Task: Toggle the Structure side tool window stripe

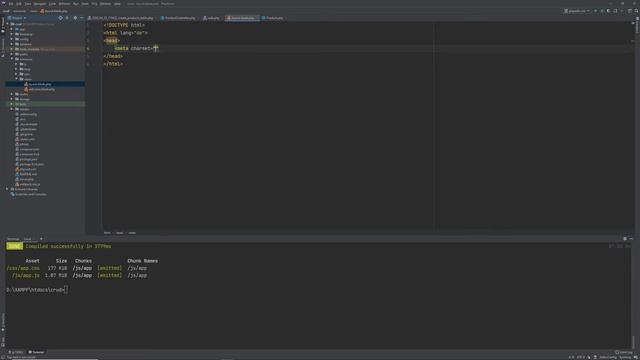Action: pos(3,47)
